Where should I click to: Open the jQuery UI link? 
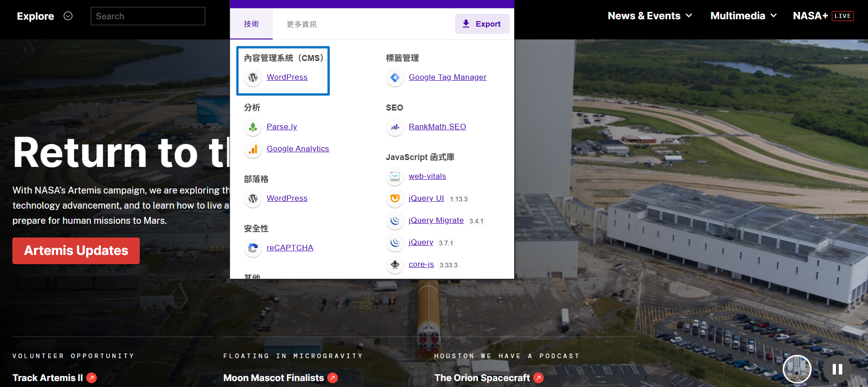pos(426,198)
